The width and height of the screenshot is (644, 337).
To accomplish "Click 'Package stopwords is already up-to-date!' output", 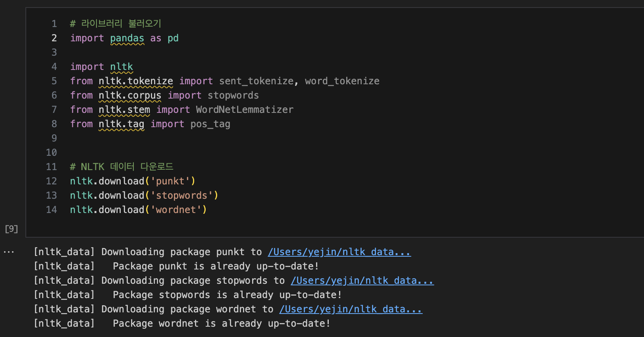I will (x=227, y=295).
